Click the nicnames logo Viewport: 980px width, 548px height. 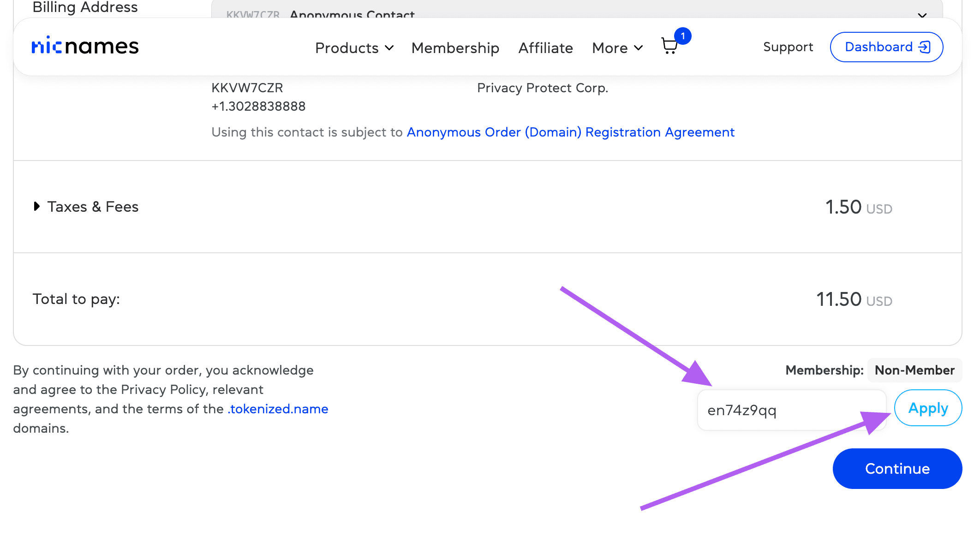85,47
